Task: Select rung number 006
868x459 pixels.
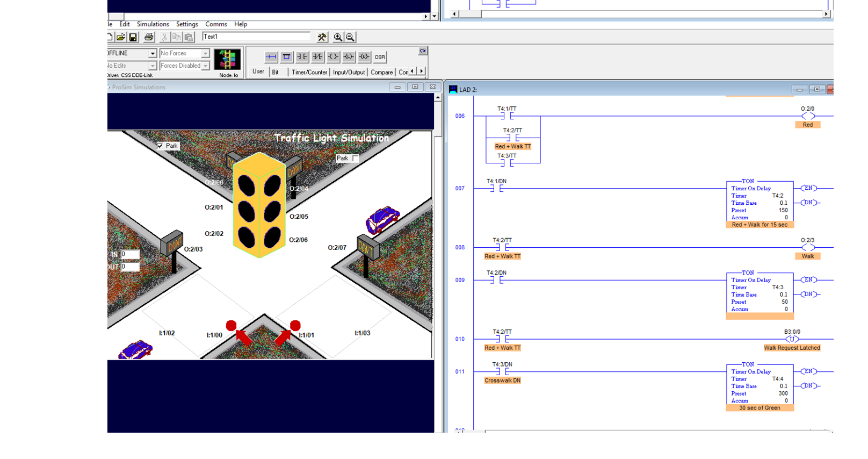Action: 460,116
